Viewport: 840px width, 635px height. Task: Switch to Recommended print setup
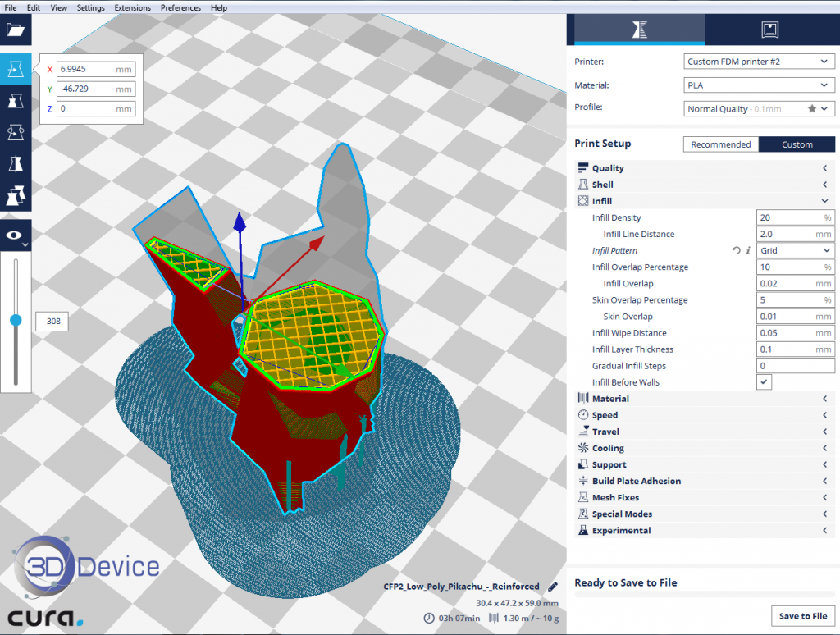pyautogui.click(x=720, y=144)
